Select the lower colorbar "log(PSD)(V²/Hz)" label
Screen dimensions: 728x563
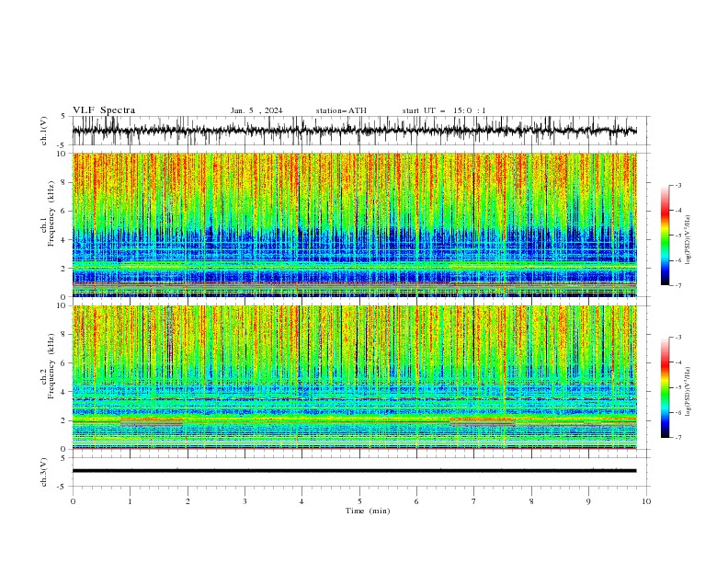tap(688, 391)
